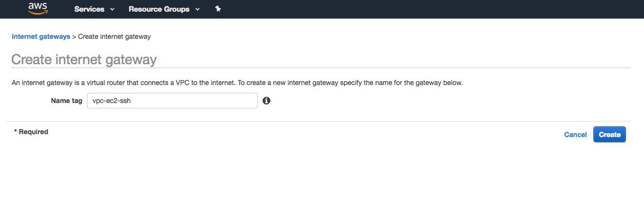Click the Required note text
The width and height of the screenshot is (644, 209).
[x=31, y=132]
